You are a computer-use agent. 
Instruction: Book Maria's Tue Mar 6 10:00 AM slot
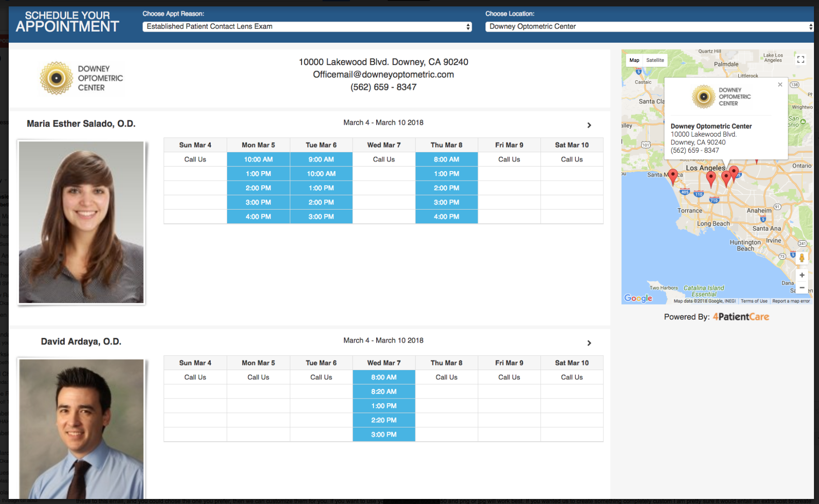coord(321,173)
